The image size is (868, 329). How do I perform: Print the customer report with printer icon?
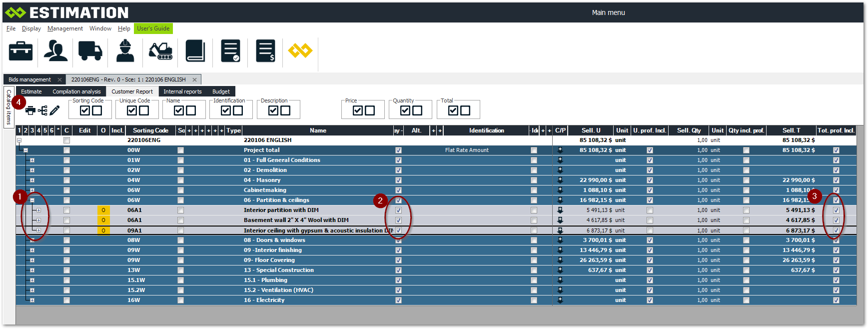(30, 110)
